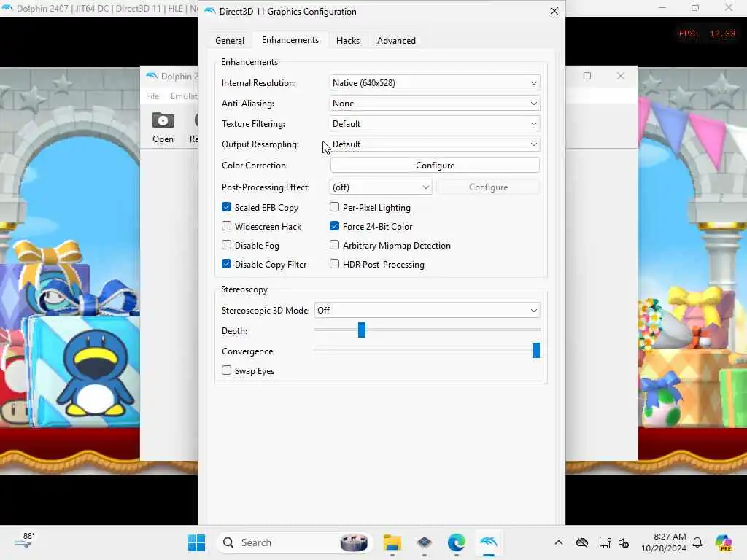Go to the Advanced tab
This screenshot has height=560, width=747.
point(396,41)
